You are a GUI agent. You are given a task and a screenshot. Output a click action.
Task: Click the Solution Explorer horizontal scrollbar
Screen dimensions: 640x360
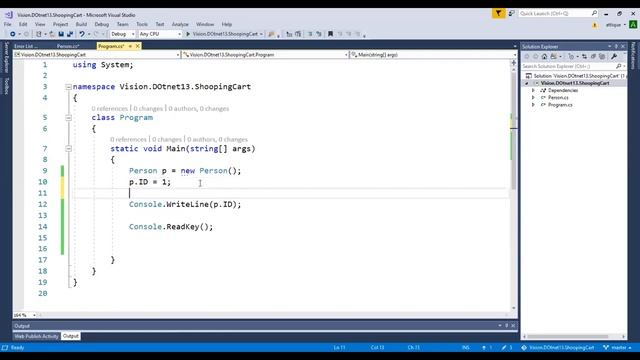(x=573, y=337)
